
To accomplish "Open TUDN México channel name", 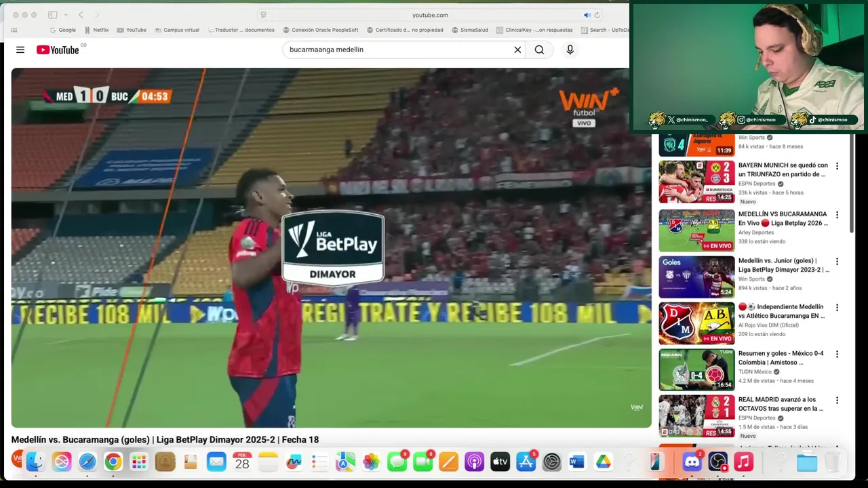I will point(755,371).
